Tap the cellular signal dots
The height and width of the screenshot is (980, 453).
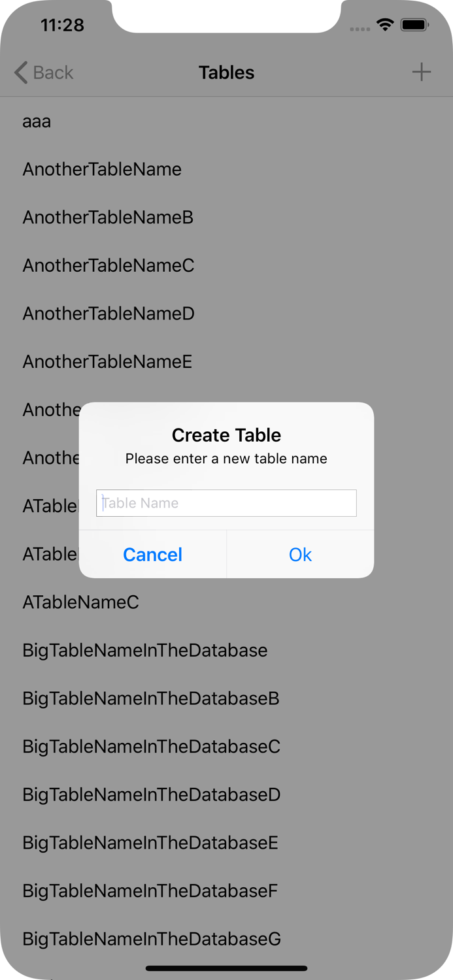[360, 27]
